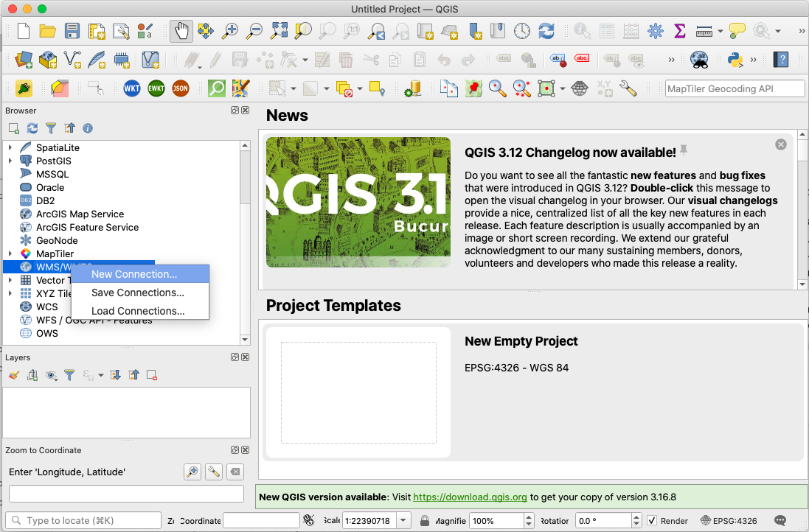Click the MapTiler Geocoding API search field
Viewport: 809px width, 532px height.
point(735,88)
